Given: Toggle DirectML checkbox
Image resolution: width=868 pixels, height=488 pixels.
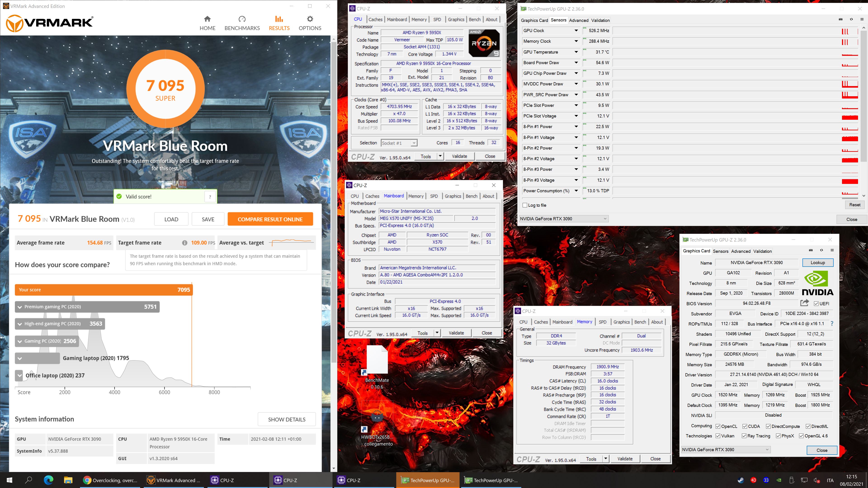Looking at the screenshot, I should 808,426.
